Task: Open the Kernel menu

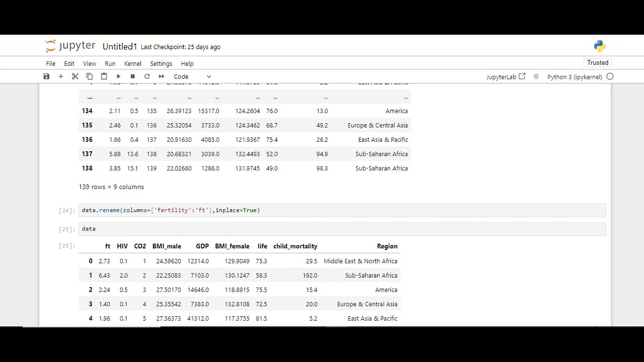Action: click(133, 64)
